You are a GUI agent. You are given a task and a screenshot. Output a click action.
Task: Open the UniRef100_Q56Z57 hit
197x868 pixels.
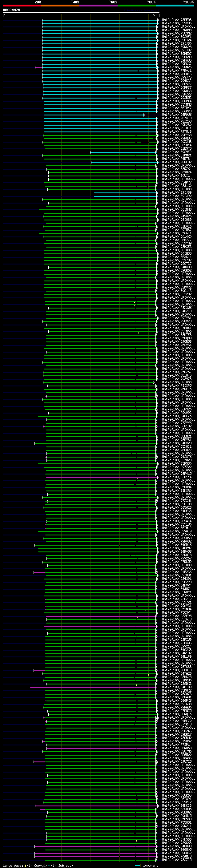pyautogui.click(x=176, y=372)
